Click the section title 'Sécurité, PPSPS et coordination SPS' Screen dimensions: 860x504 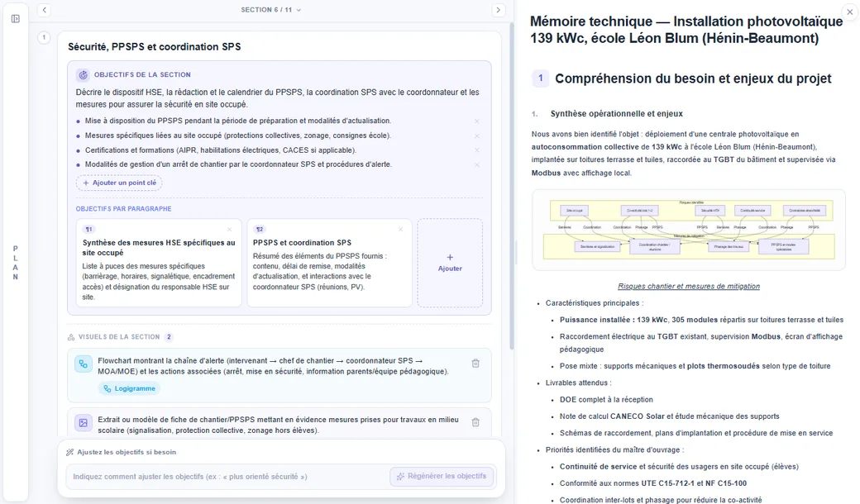(x=154, y=46)
